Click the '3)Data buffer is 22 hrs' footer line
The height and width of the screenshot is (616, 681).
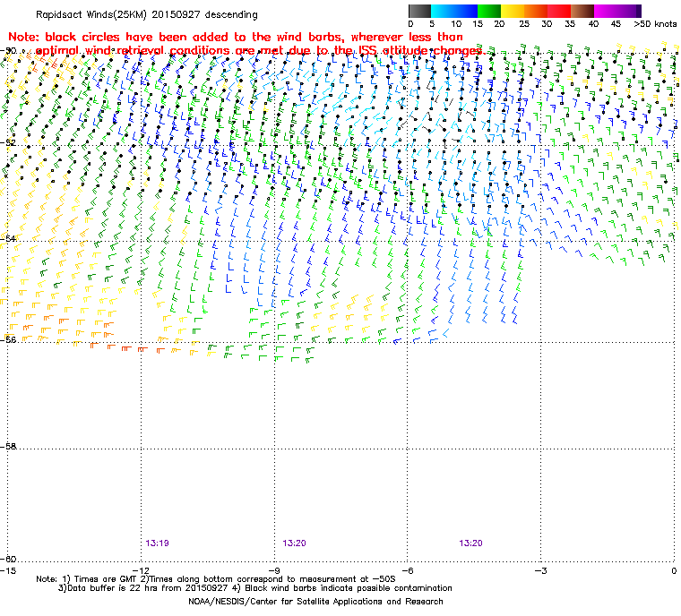pos(255,588)
